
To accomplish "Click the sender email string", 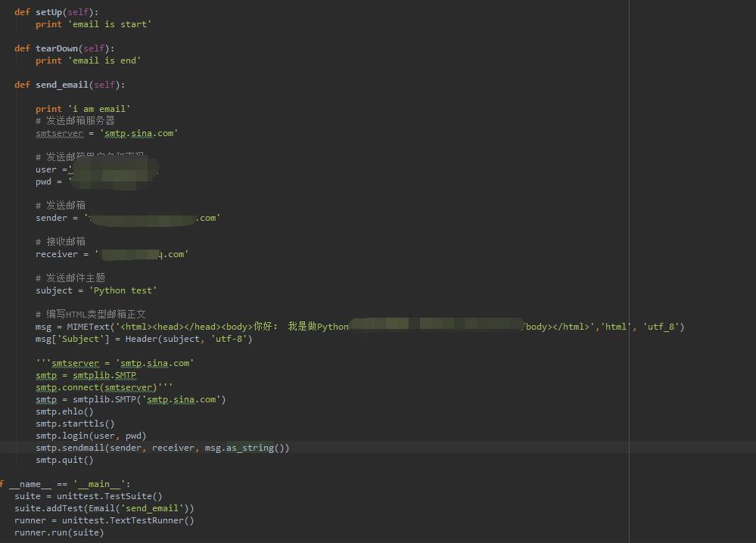I will 151,217.
